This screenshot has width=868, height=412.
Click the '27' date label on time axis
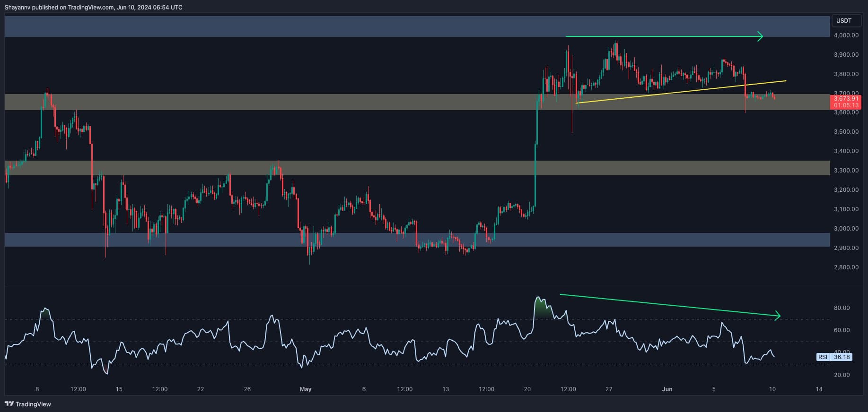pos(609,389)
